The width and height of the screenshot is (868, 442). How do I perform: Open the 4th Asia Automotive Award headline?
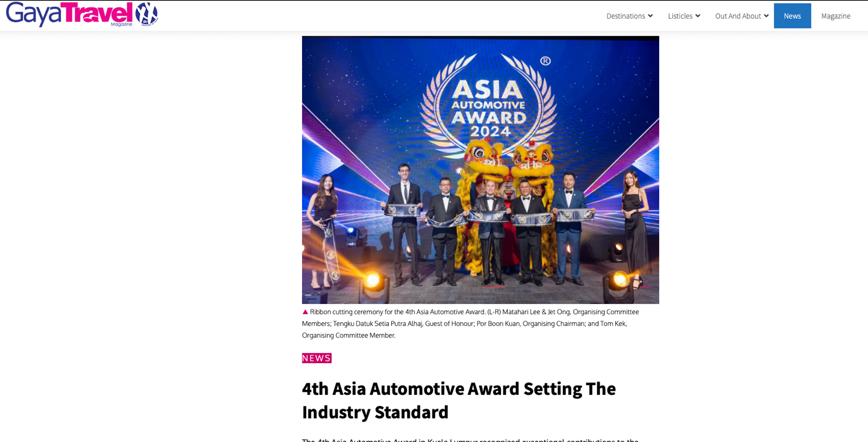click(x=459, y=400)
